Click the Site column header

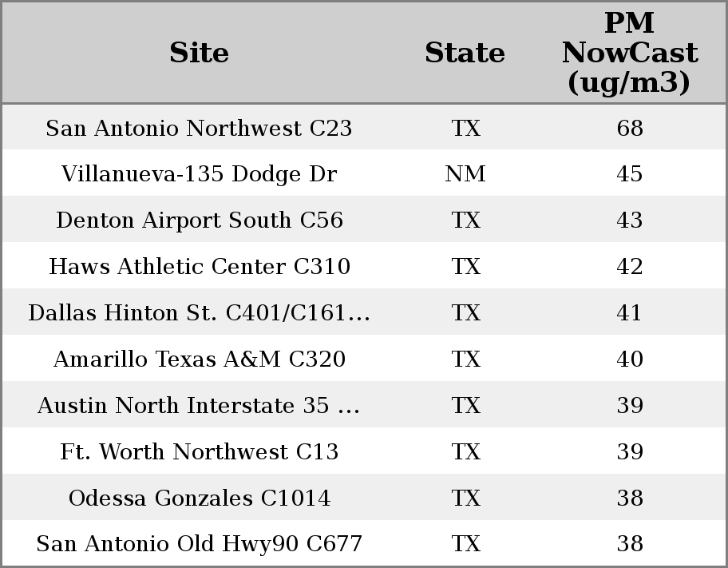(x=199, y=53)
